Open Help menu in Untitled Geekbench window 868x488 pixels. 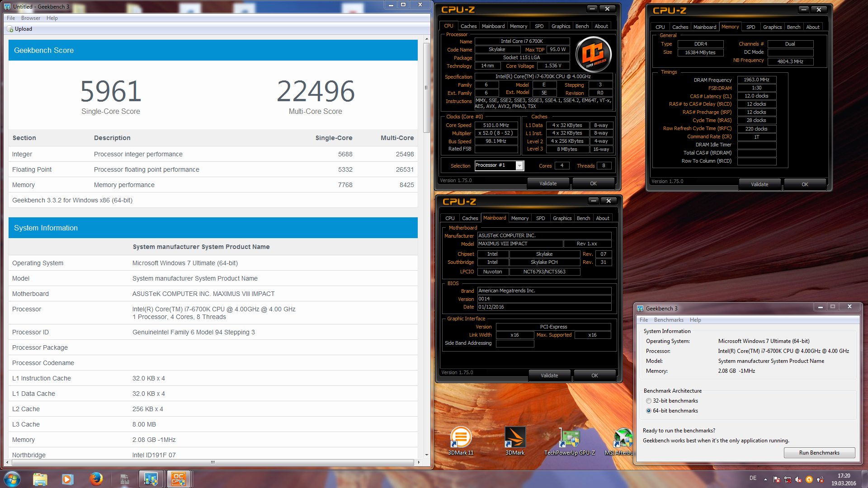52,18
